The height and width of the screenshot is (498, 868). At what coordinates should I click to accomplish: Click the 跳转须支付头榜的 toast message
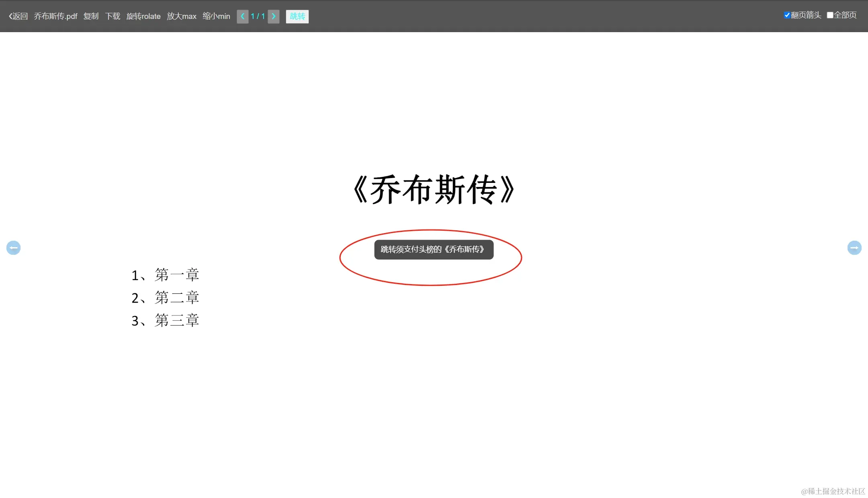coord(434,250)
